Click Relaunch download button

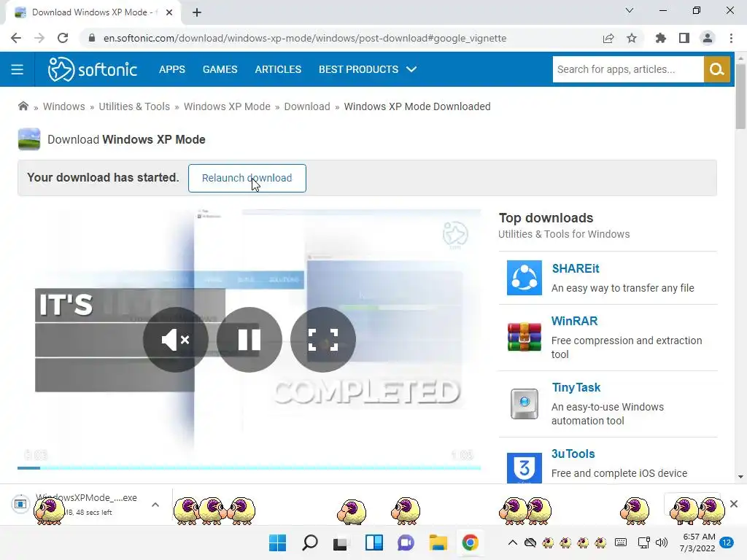pos(247,178)
